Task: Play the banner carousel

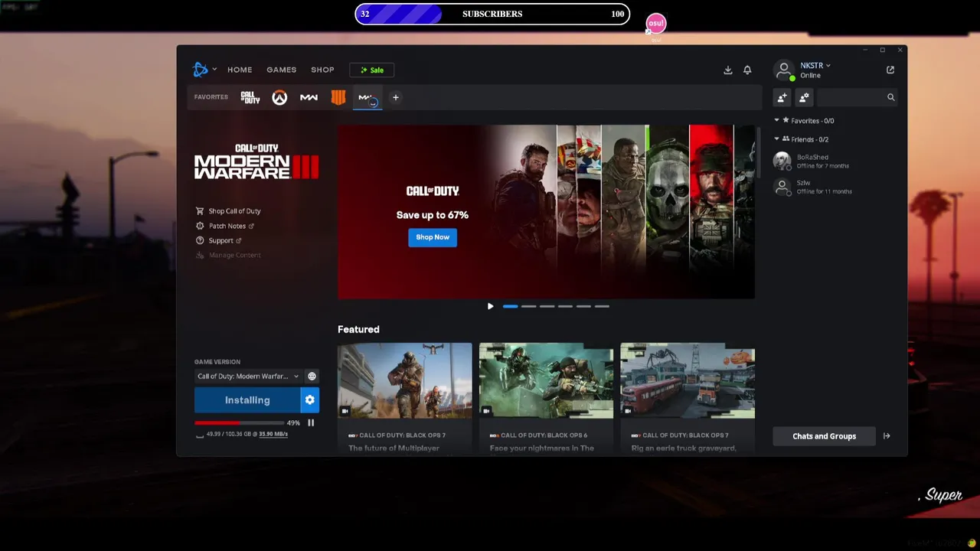Action: pyautogui.click(x=490, y=306)
